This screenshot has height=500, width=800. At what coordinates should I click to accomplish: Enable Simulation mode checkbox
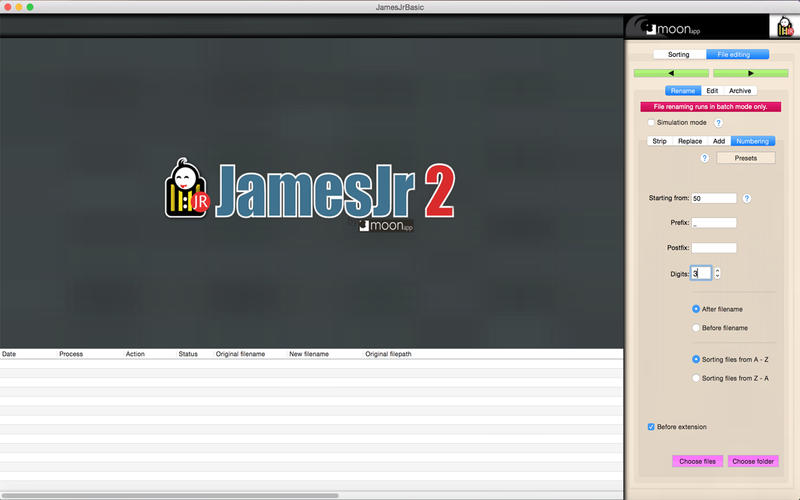tap(651, 122)
